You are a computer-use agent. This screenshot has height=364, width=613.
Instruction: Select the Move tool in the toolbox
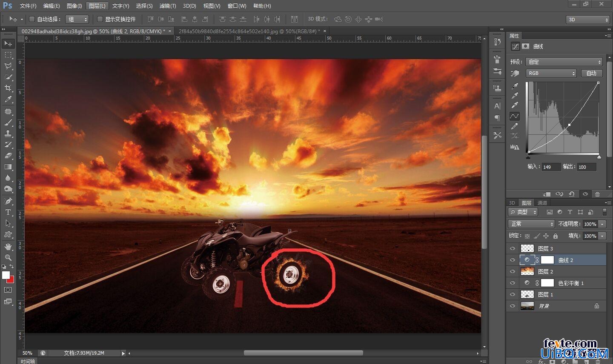pyautogui.click(x=8, y=43)
